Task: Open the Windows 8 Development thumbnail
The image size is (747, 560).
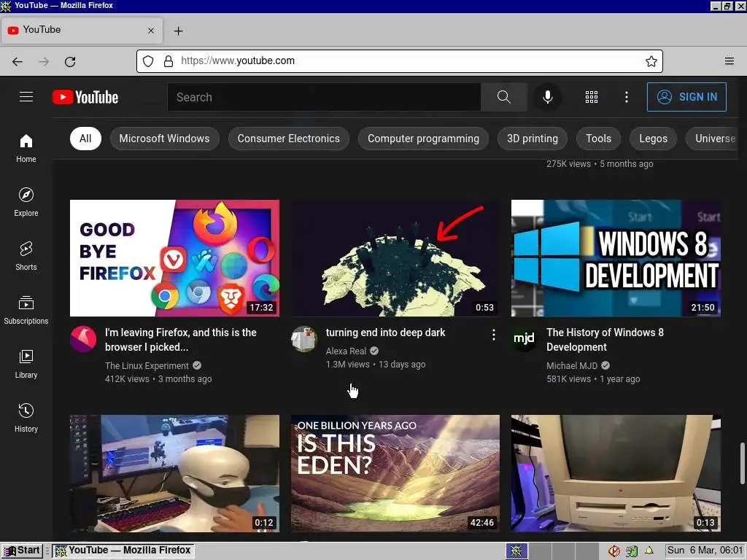Action: tap(616, 258)
